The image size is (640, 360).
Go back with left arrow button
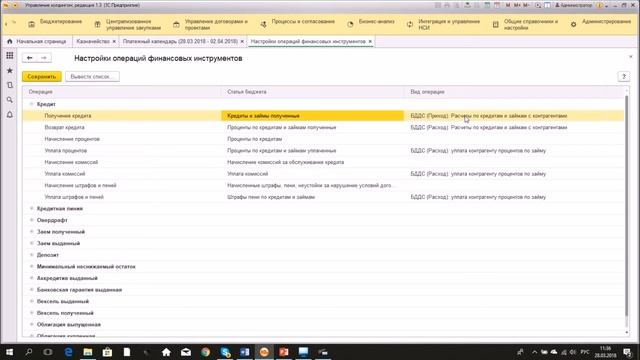pos(29,58)
